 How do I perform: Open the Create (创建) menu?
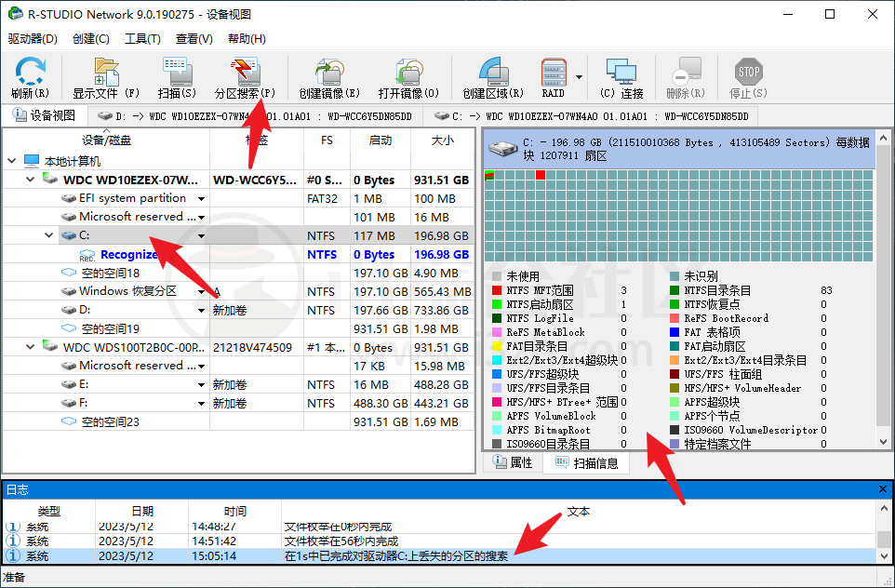[x=91, y=39]
